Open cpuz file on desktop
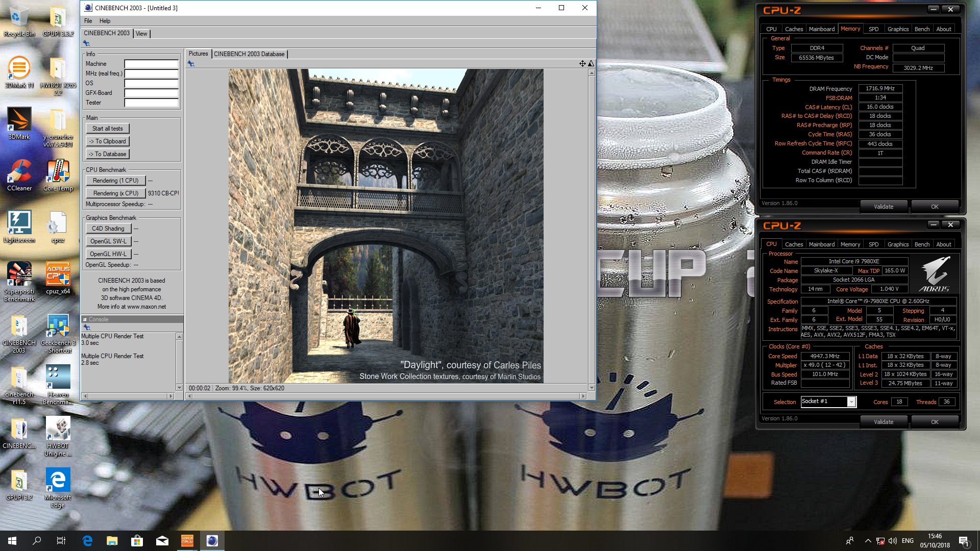This screenshot has width=980, height=551. pyautogui.click(x=58, y=227)
